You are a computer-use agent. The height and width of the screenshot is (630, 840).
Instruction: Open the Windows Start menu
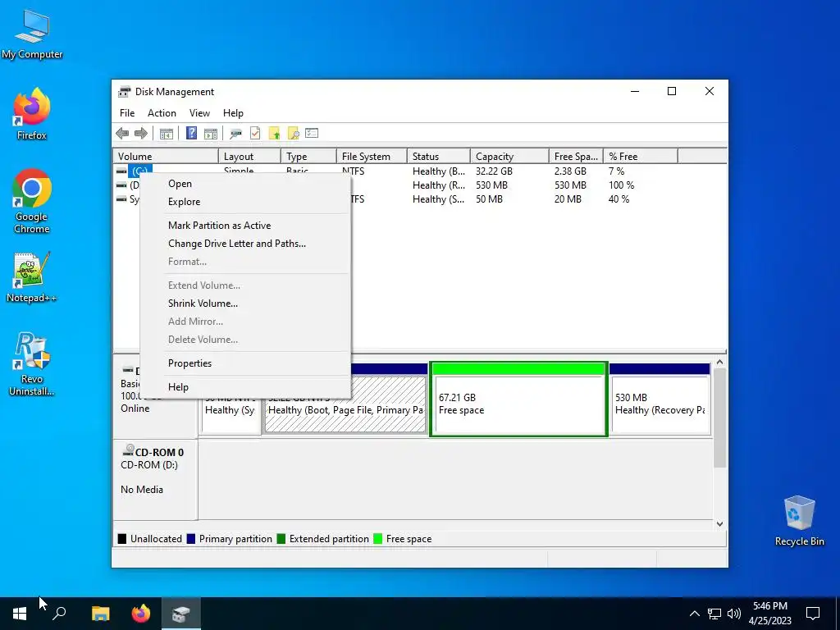pyautogui.click(x=20, y=614)
